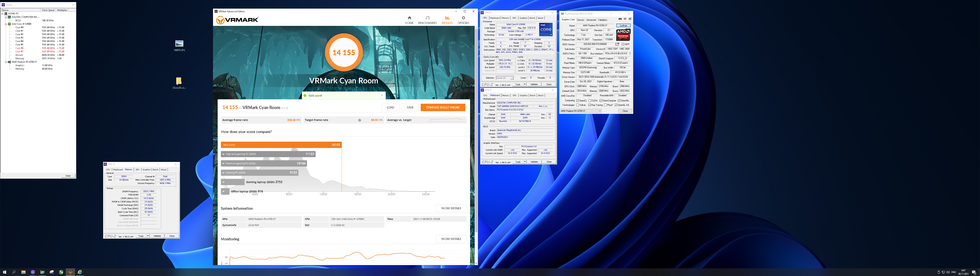
Task: Click the taskbar search icon
Action: (14, 272)
